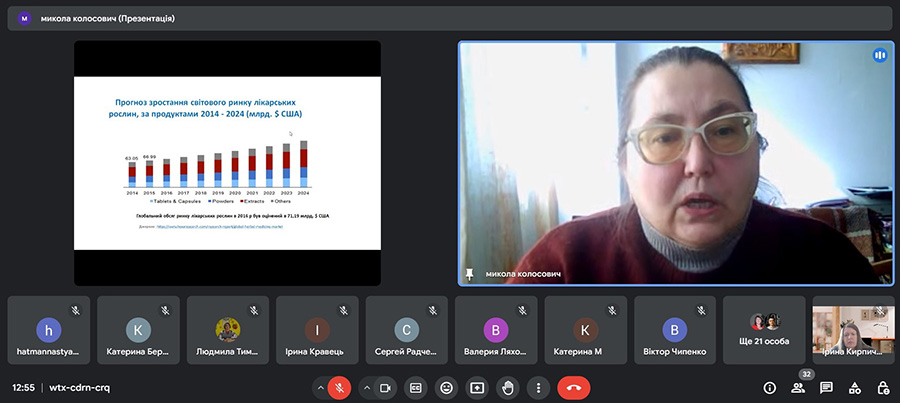Screen dimensions: 900x403
Task: Open the chat panel
Action: [826, 387]
